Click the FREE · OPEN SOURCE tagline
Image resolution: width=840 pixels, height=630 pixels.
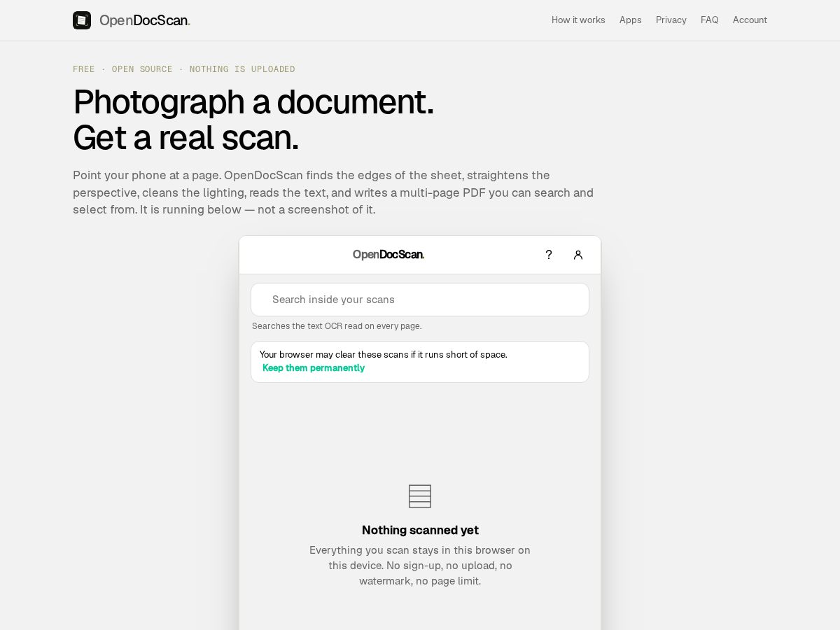[184, 69]
